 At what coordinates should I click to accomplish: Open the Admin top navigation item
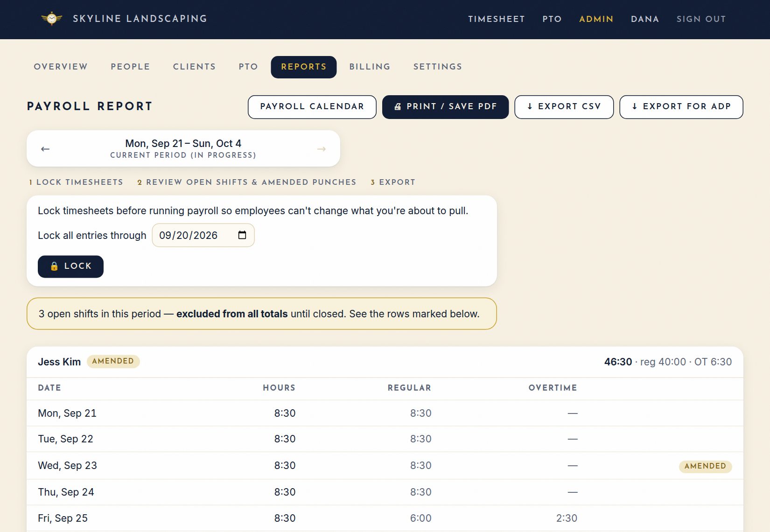[596, 19]
